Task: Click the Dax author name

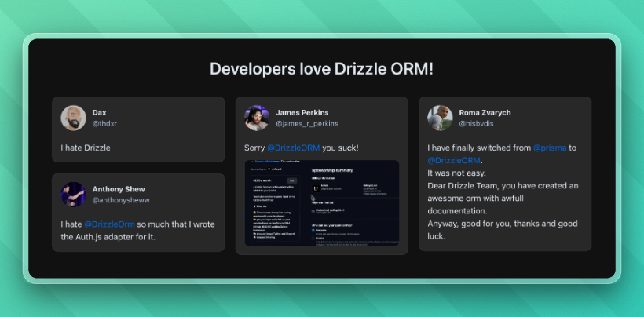Action: pos(99,112)
